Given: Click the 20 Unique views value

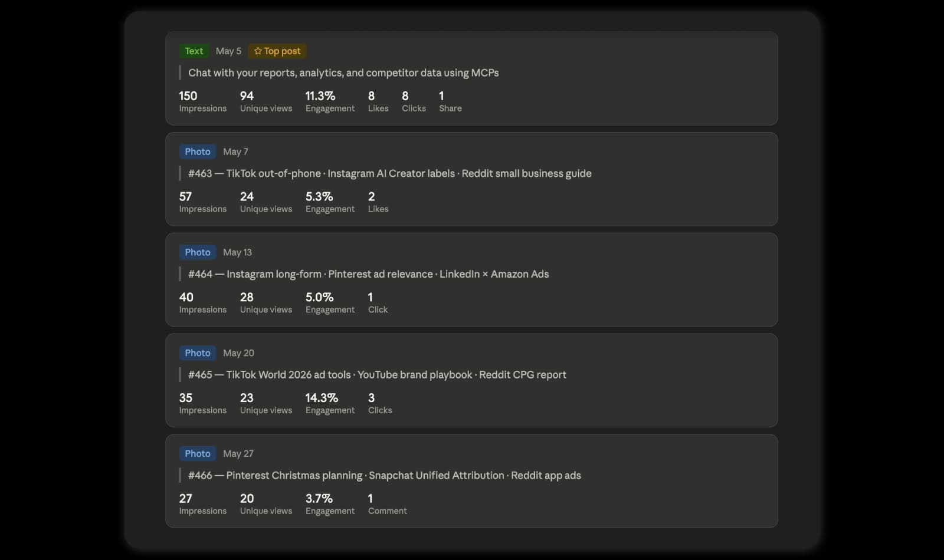Looking at the screenshot, I should click(x=247, y=499).
